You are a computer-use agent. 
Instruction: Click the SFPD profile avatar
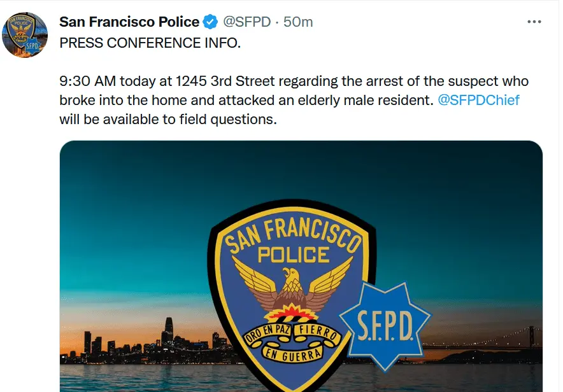point(25,35)
